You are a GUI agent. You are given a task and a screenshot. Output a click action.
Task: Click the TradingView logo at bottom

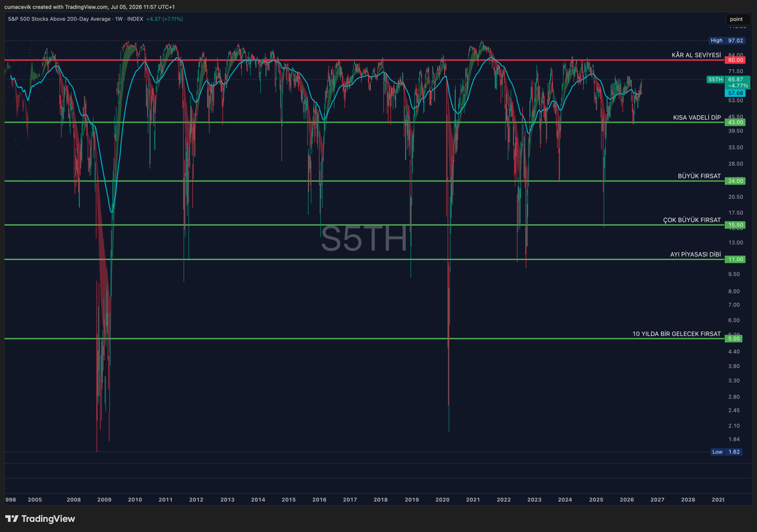[x=40, y=519]
